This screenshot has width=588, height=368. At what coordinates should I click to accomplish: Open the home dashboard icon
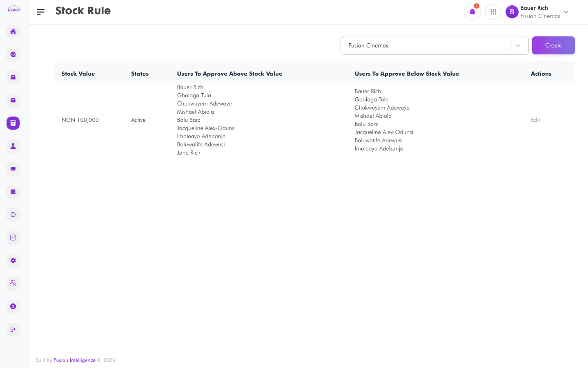pos(13,31)
